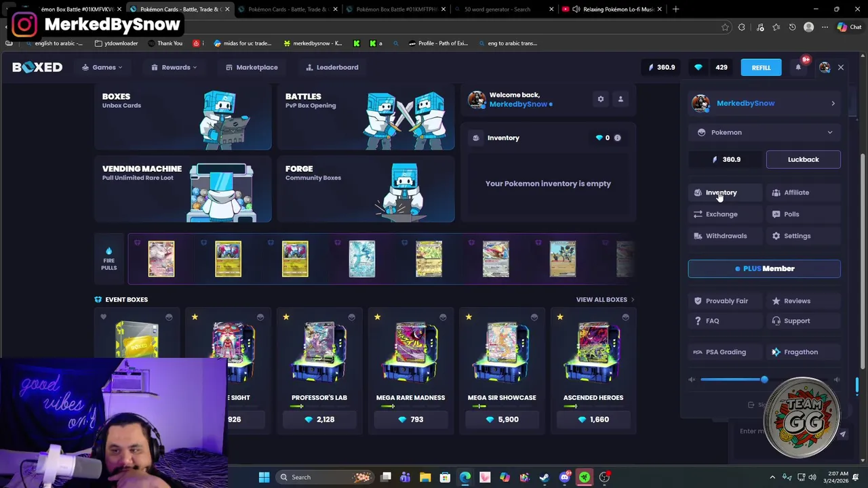
Task: Open the Profile - Path of Exile bookmark
Action: click(438, 43)
